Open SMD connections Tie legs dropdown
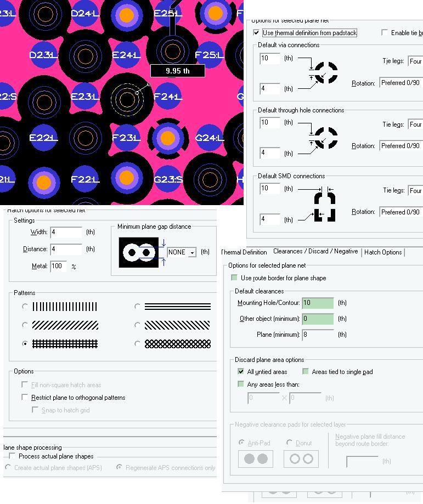The height and width of the screenshot is (504, 423). (x=415, y=191)
